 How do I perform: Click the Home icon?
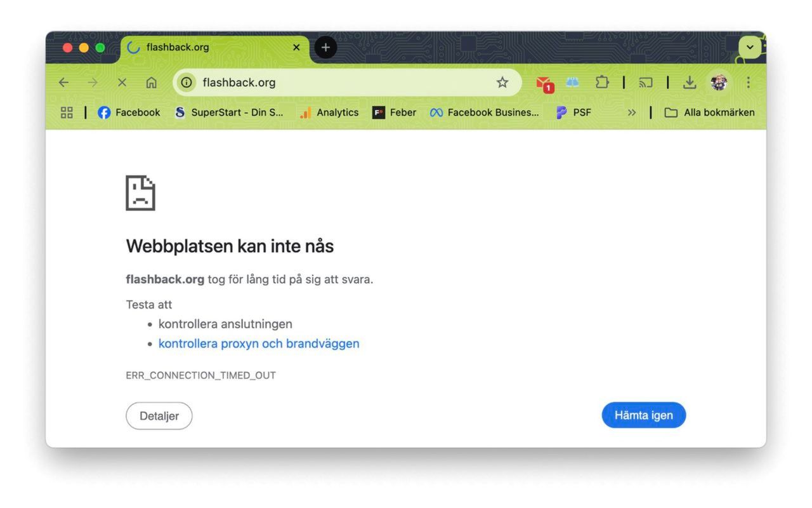(x=151, y=82)
